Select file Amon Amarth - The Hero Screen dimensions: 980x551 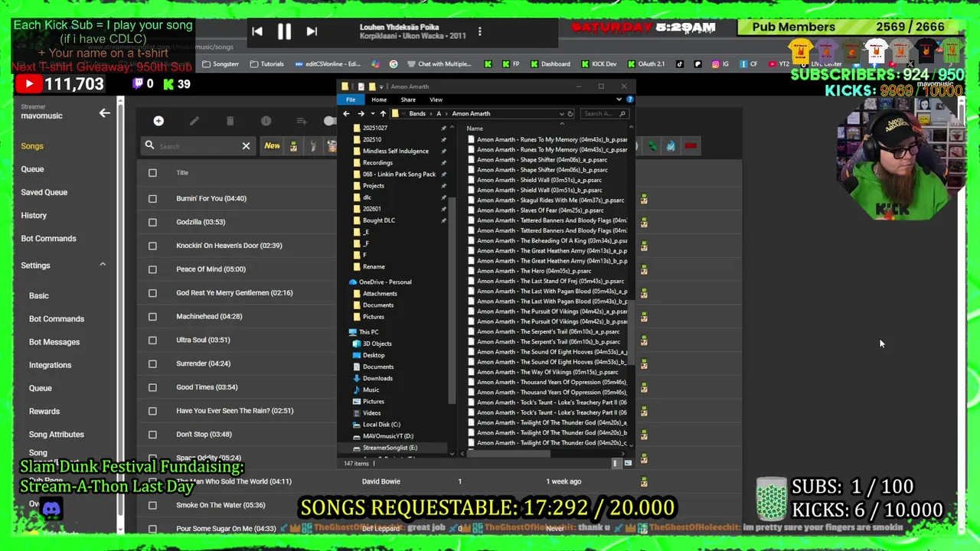pos(534,271)
